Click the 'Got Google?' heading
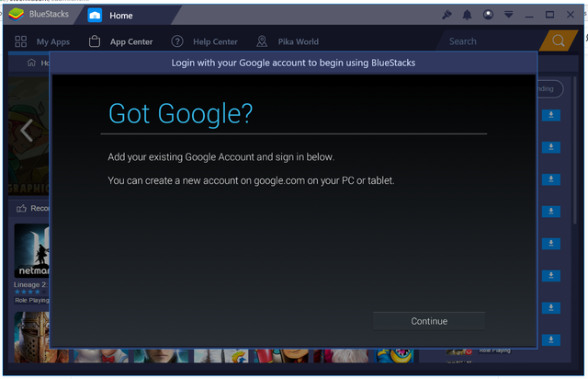The height and width of the screenshot is (379, 588). (180, 113)
